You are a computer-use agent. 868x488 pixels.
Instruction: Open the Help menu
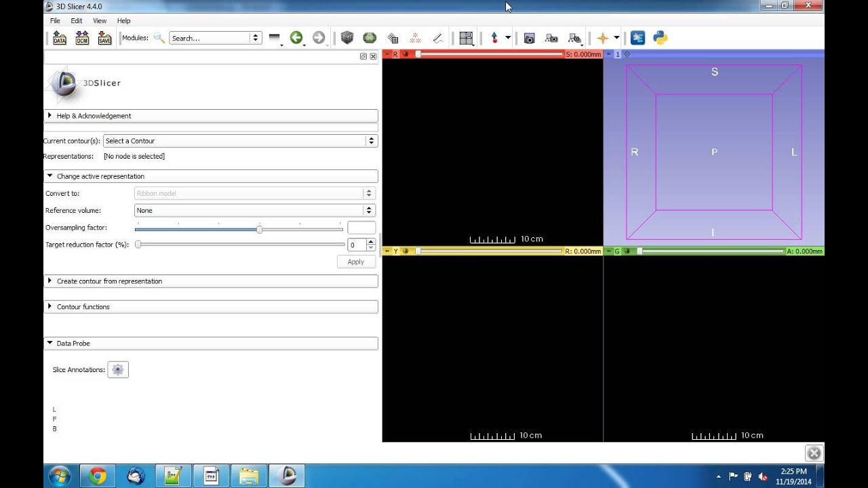[123, 21]
